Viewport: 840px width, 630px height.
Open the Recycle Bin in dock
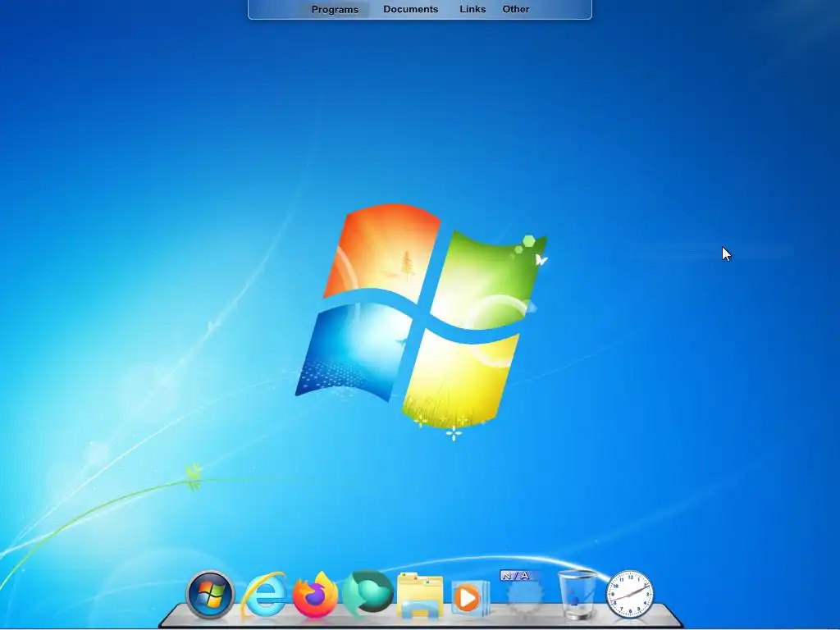tap(577, 595)
